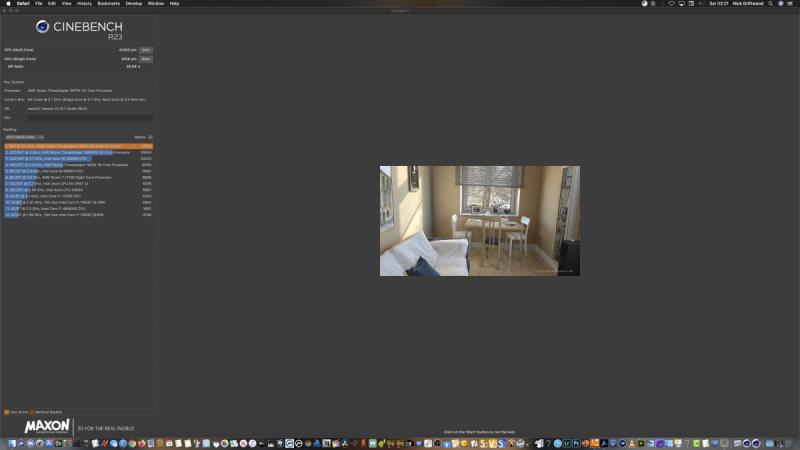Viewport: 800px width, 450px height.
Task: Open Terminal from the Dock
Action: click(x=77, y=443)
